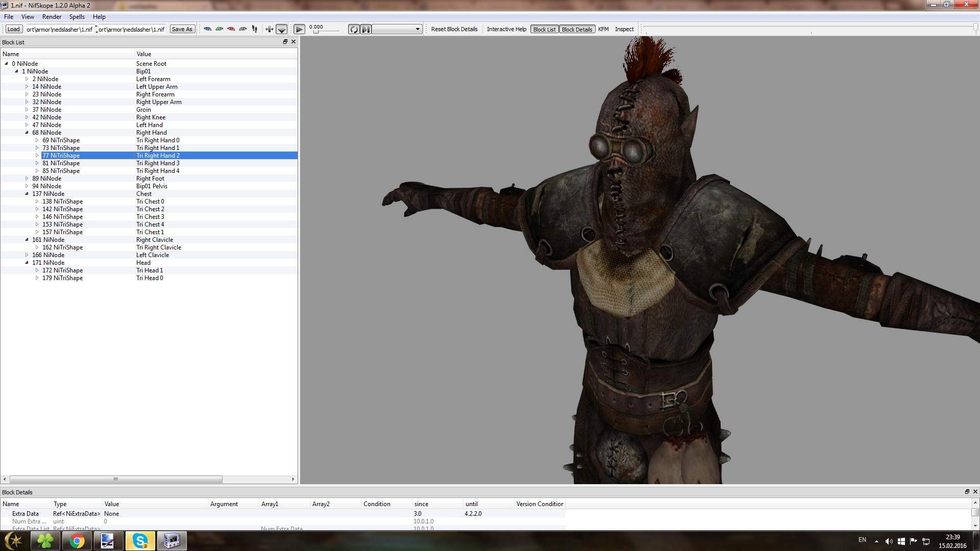Open the View menu
This screenshot has width=980, height=551.
click(28, 17)
